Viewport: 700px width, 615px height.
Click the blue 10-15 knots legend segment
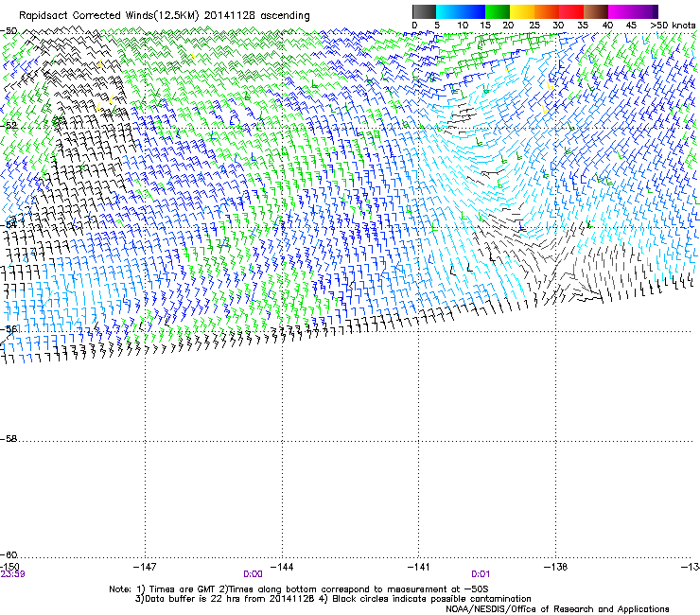[472, 11]
